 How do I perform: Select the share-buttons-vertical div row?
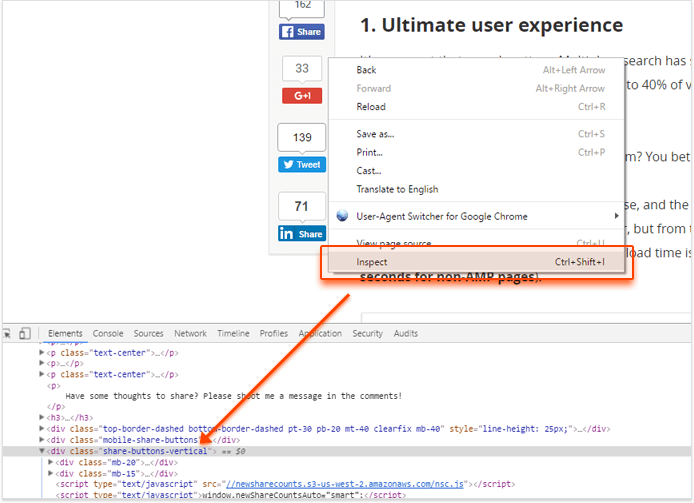(347, 451)
